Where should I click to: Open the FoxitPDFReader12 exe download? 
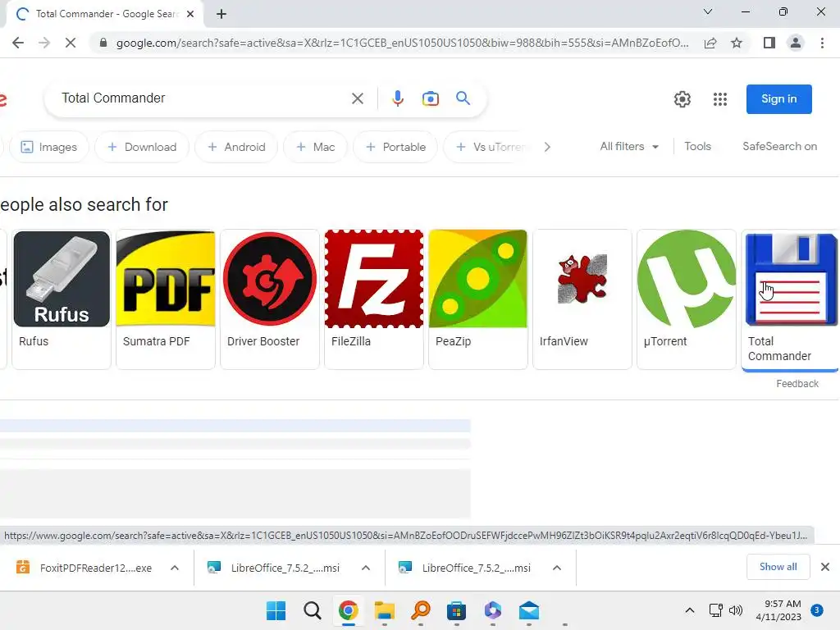tap(85, 568)
